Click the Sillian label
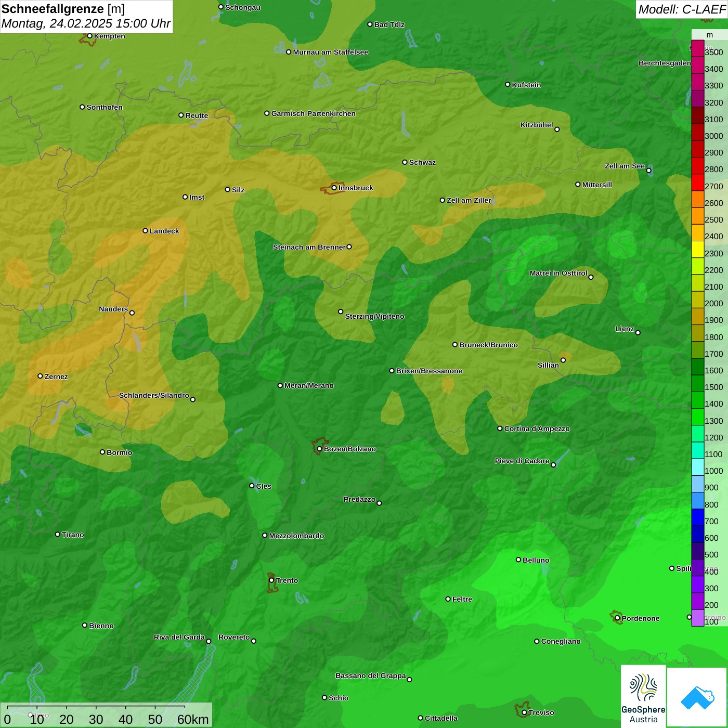Image resolution: width=728 pixels, height=728 pixels. 549,365
